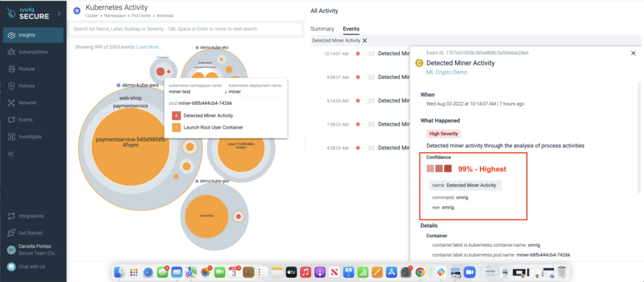Select the 9:59:07 AM event row

pos(367,77)
